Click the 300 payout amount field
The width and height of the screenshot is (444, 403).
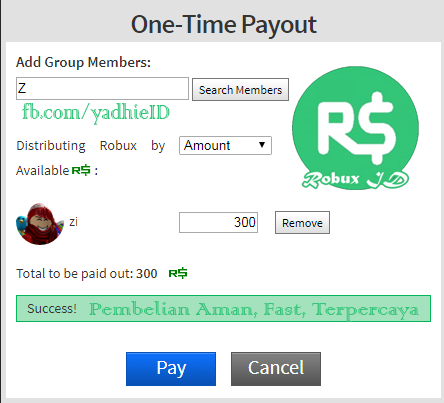(x=218, y=222)
